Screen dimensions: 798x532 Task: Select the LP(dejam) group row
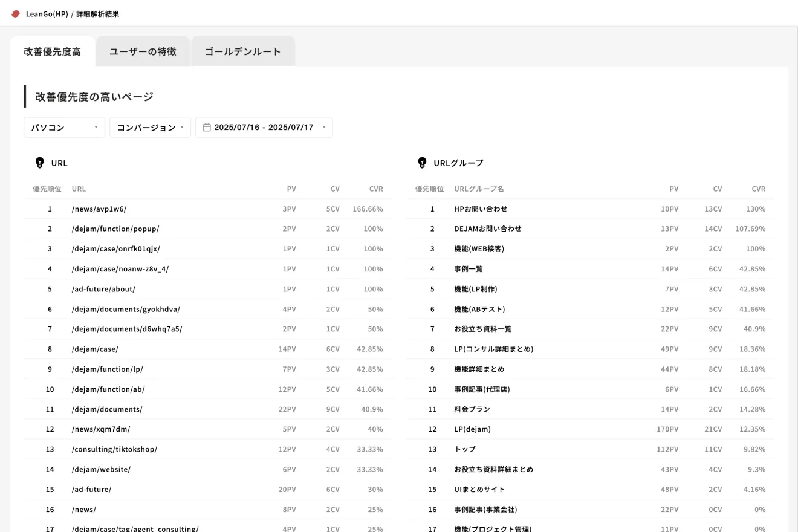[472, 429]
